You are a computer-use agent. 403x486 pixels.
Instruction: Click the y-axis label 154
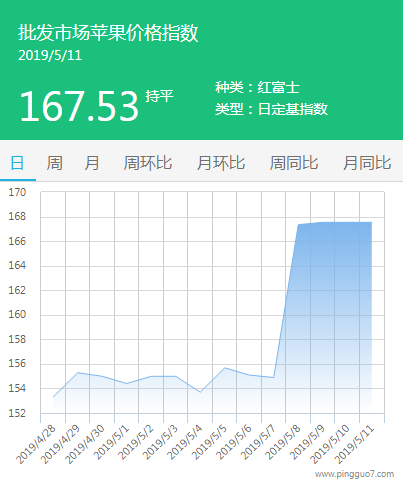click(17, 388)
